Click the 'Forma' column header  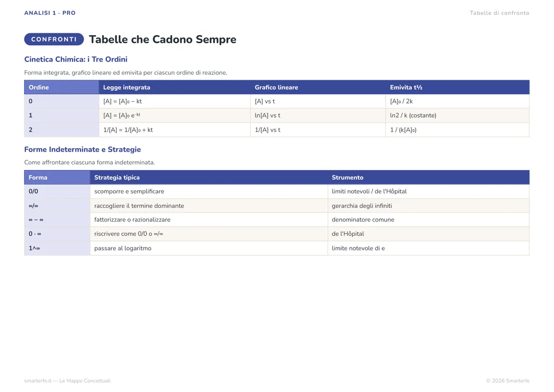click(57, 177)
